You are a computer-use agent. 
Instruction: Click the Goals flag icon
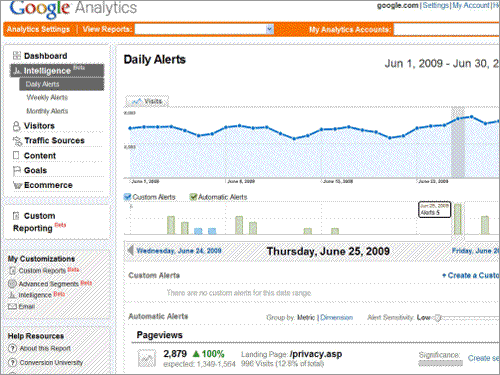(16, 171)
